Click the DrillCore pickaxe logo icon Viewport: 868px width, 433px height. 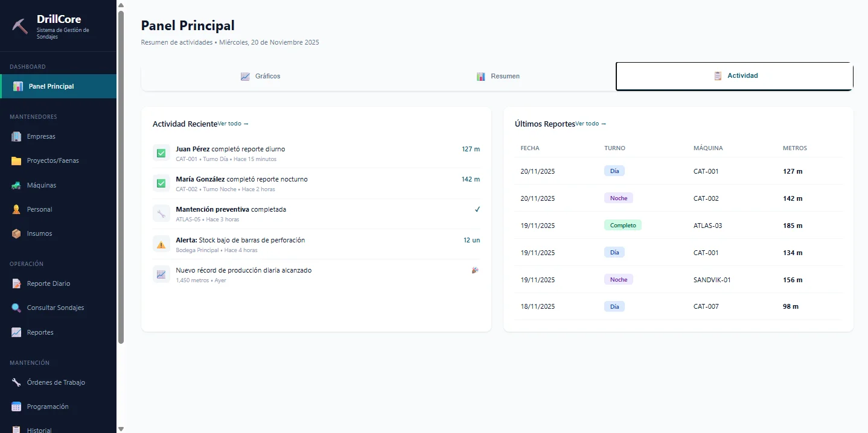coord(20,26)
